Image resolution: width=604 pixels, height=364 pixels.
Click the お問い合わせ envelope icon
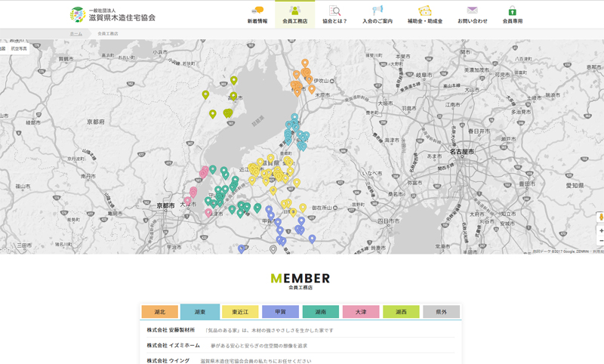pyautogui.click(x=472, y=11)
